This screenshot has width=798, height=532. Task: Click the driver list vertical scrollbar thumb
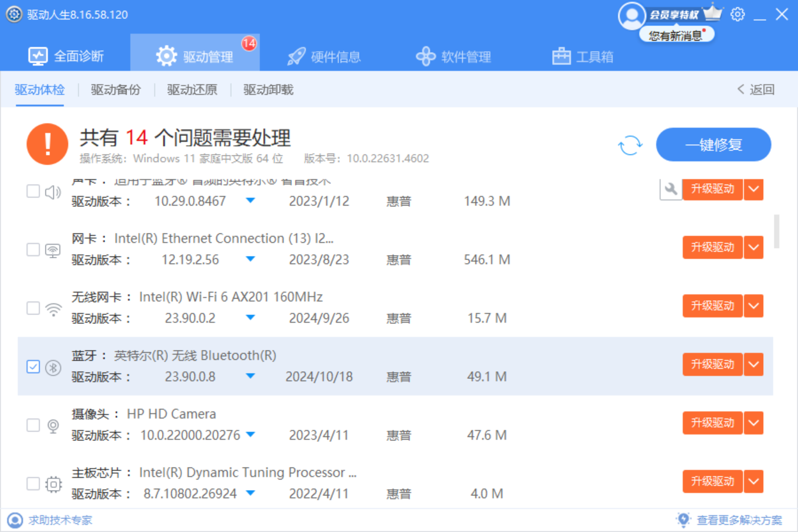tap(776, 232)
